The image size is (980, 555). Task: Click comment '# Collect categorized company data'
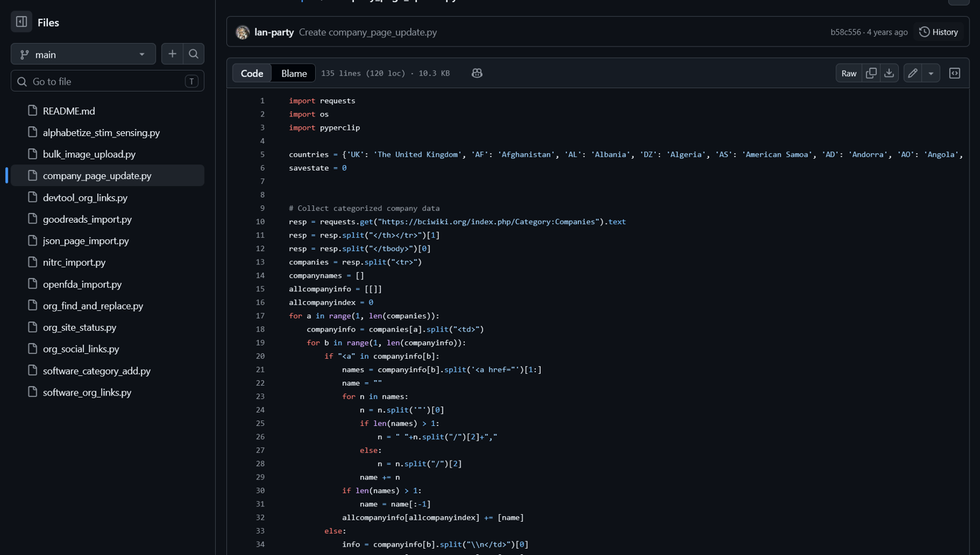coord(364,208)
